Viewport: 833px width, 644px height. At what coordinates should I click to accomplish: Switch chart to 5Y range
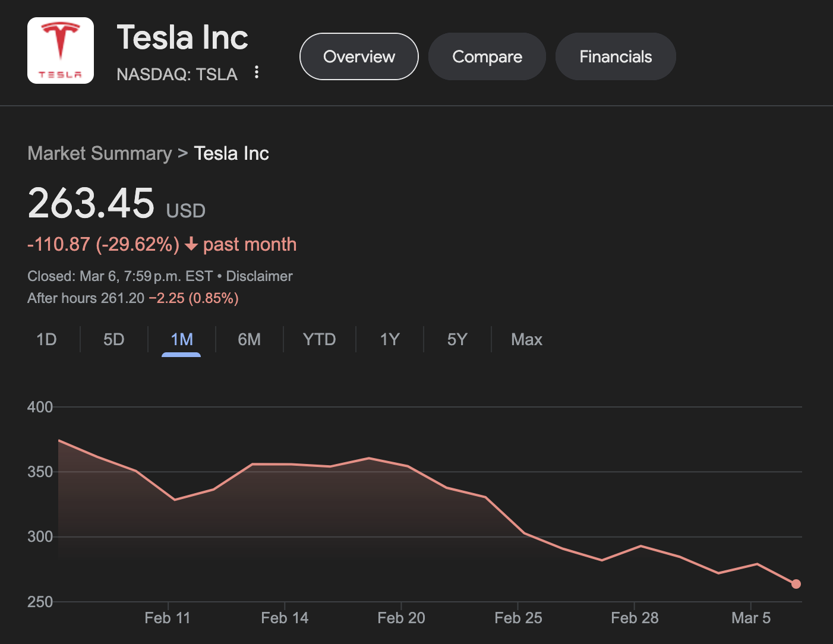(x=457, y=339)
